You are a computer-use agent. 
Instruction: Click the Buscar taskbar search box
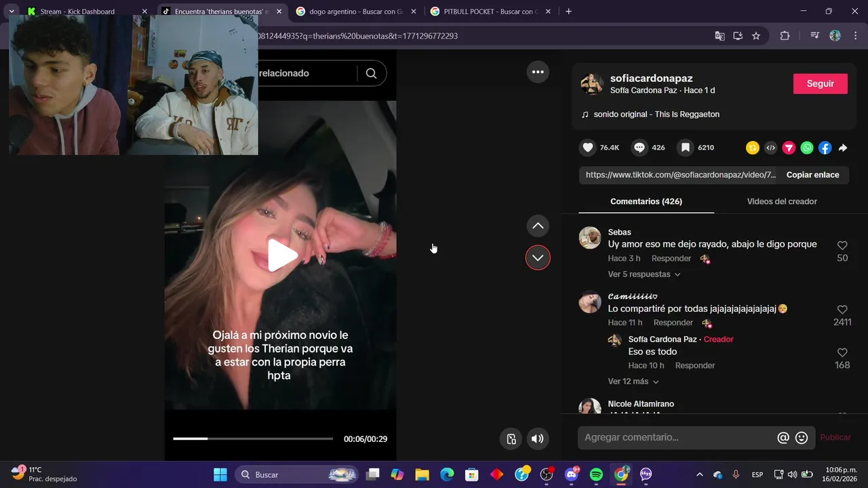point(296,474)
